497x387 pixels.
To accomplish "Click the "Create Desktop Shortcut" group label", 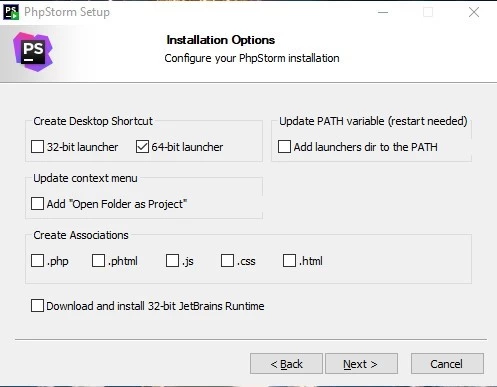I will [x=93, y=121].
